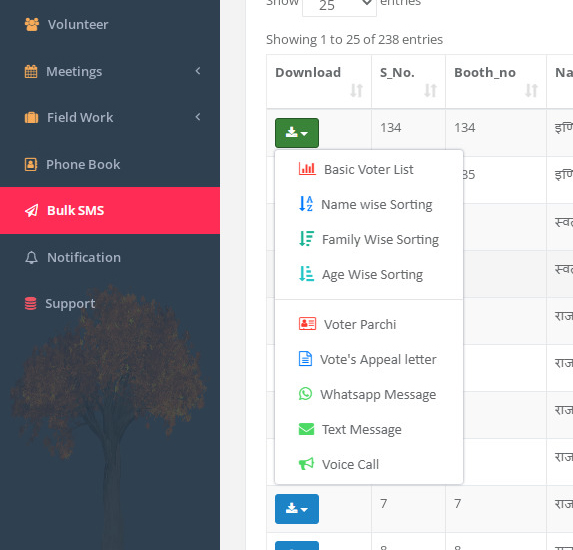
Task: Sort table by S_No. column
Action: pos(408,81)
